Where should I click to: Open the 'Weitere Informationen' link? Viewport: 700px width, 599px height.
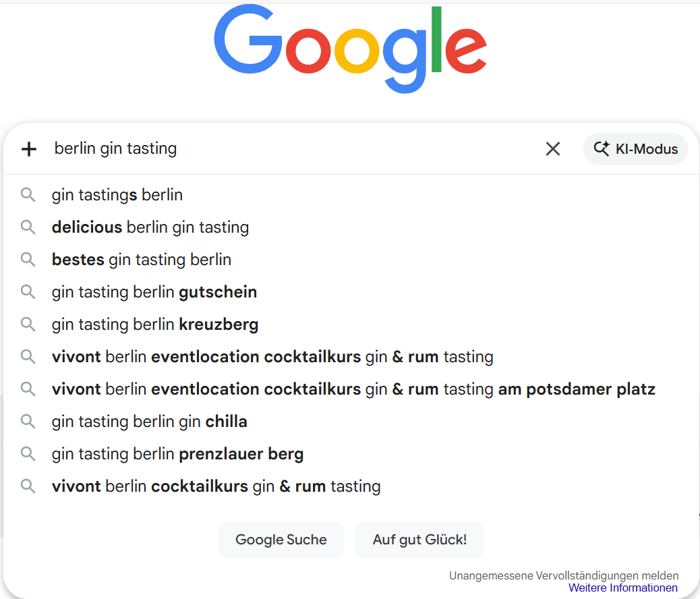click(x=623, y=588)
